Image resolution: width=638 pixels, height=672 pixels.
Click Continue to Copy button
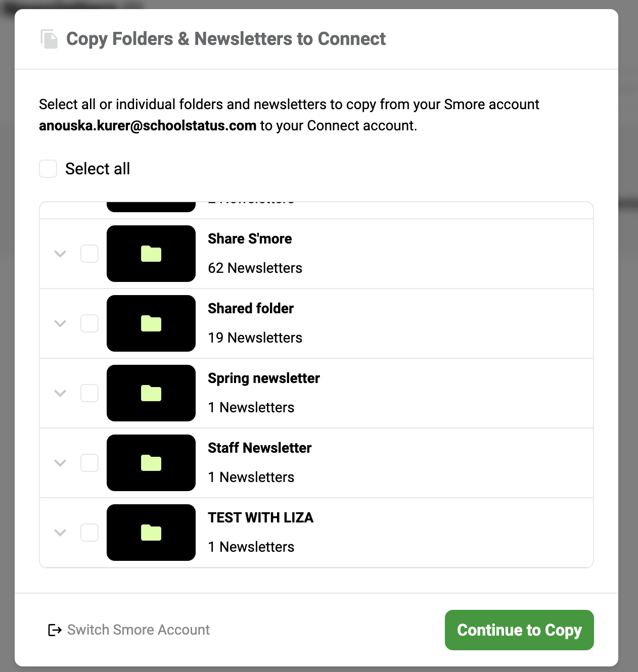coord(519,630)
